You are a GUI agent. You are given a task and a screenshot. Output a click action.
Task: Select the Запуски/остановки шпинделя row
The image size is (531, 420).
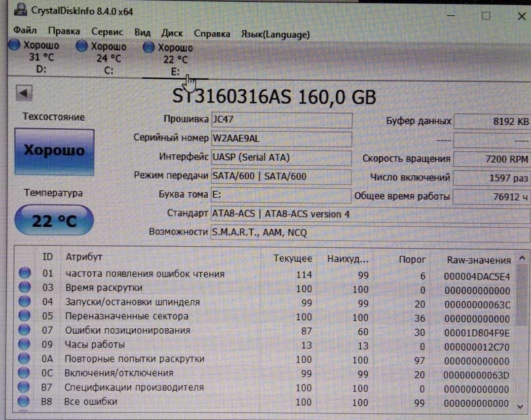pyautogui.click(x=265, y=303)
